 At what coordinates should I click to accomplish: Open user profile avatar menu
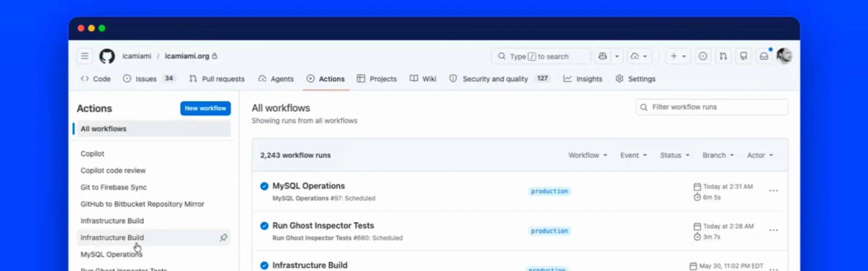coord(784,56)
